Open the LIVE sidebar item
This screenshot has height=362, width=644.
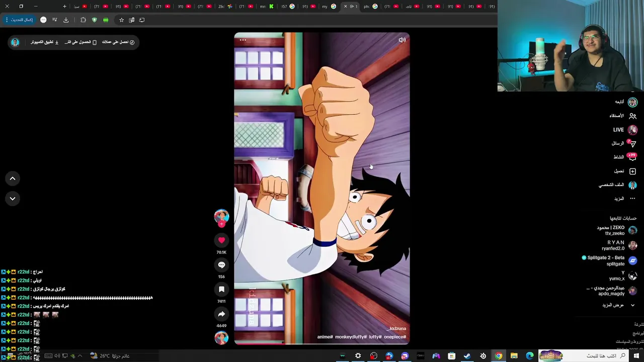(625, 130)
